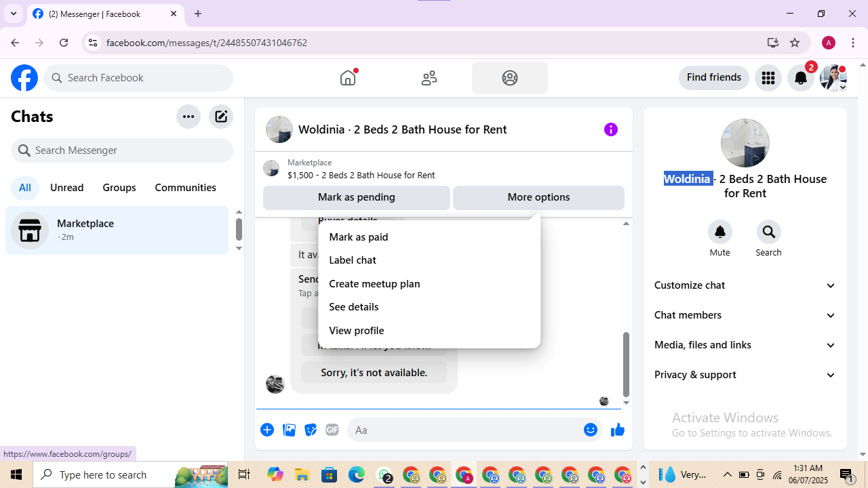
Task: Switch to the Groups chats tab
Action: 119,188
